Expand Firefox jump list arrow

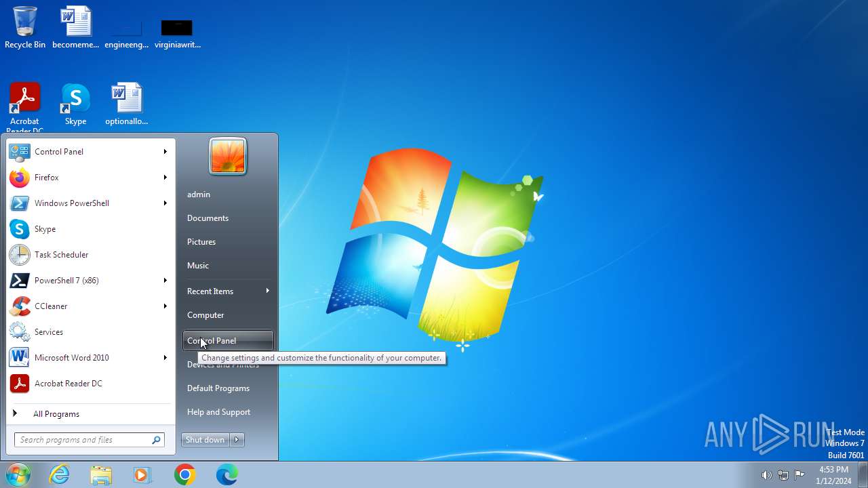[x=165, y=178]
